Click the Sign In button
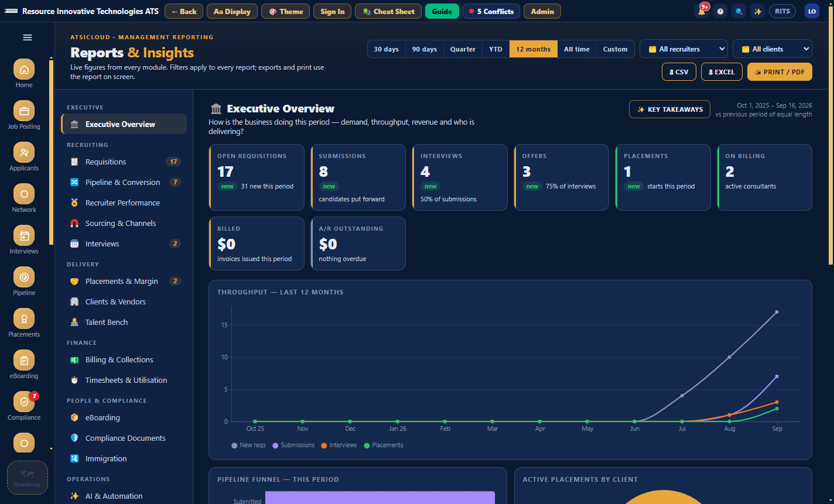Viewport: 834px width, 504px height. (x=333, y=11)
